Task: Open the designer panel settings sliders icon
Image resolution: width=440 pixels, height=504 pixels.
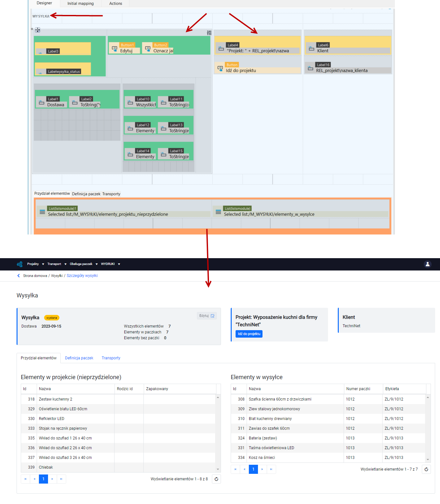Action: pyautogui.click(x=209, y=33)
